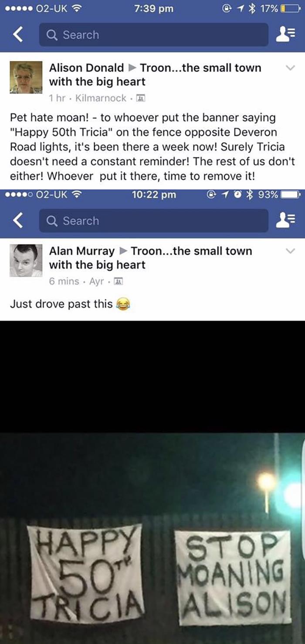View Alan Murray's profile picture

click(x=26, y=261)
